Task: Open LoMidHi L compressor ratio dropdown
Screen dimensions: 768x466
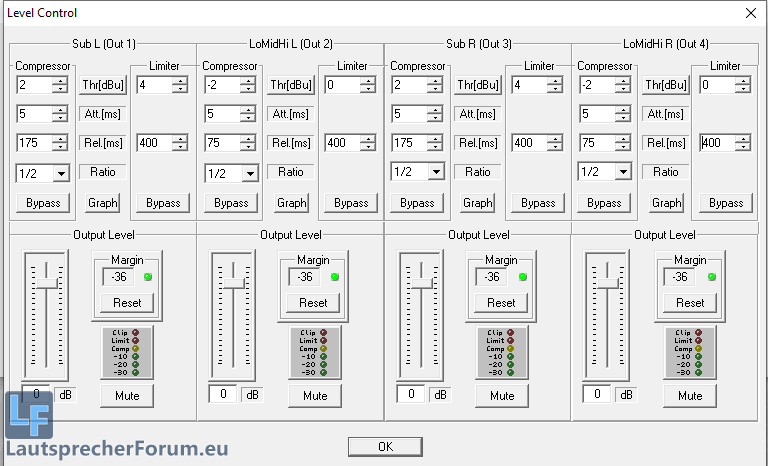Action: (249, 173)
